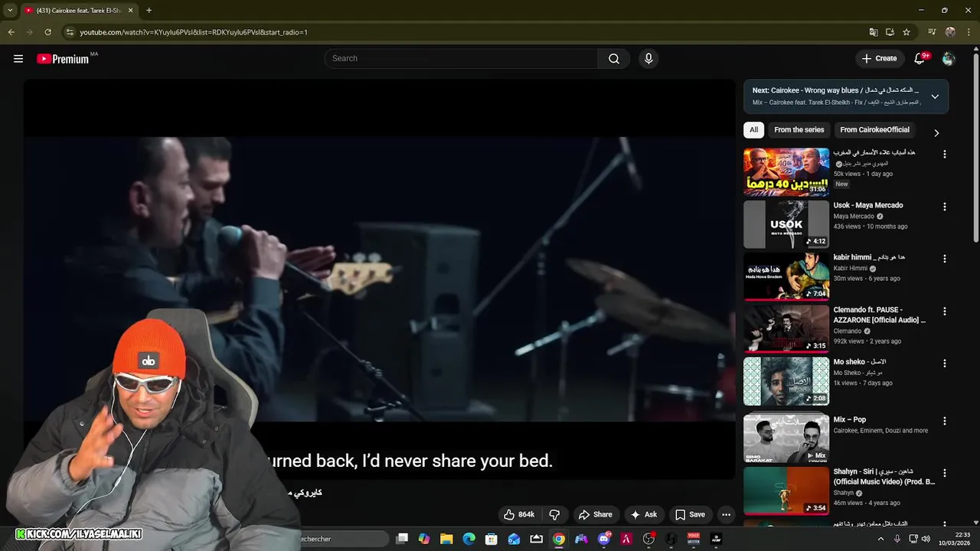Image resolution: width=980 pixels, height=551 pixels.
Task: Open Microsoft Store from the taskbar
Action: [492, 539]
